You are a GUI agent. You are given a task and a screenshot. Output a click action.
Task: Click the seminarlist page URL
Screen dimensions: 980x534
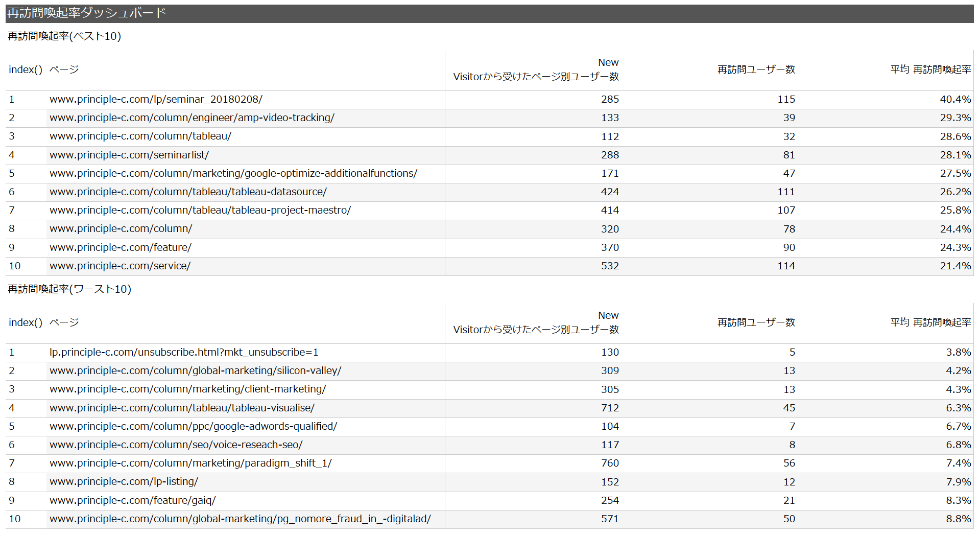[x=129, y=155]
